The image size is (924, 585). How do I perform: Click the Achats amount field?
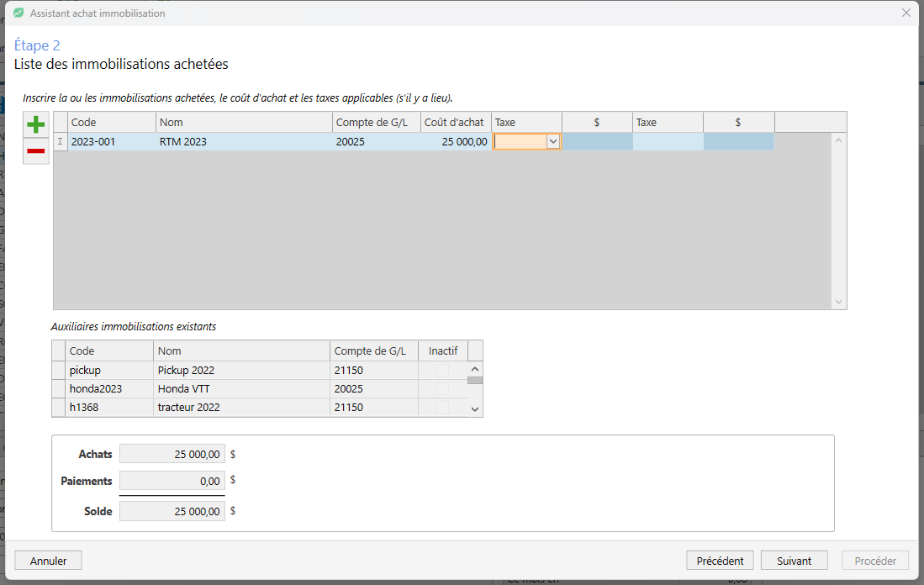(x=172, y=454)
